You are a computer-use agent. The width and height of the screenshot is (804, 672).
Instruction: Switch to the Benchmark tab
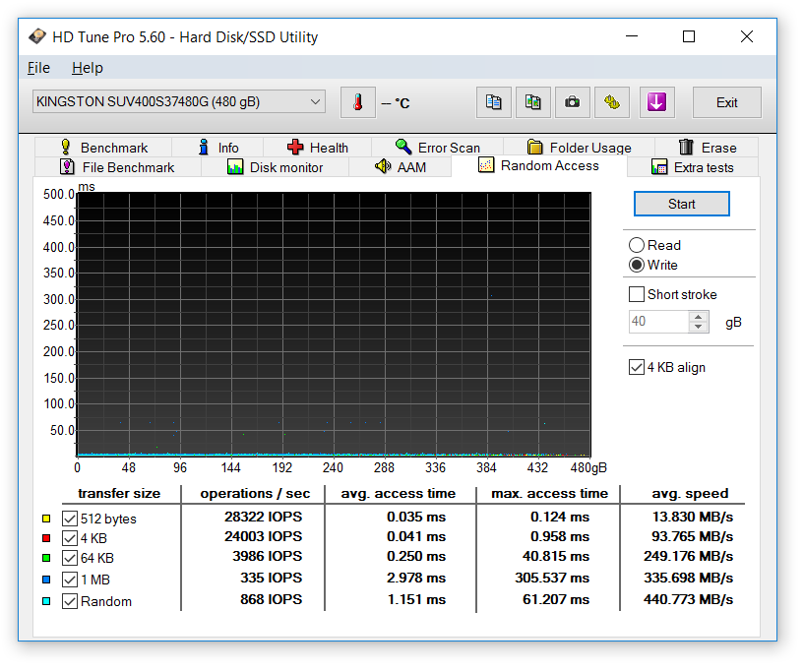click(x=103, y=148)
